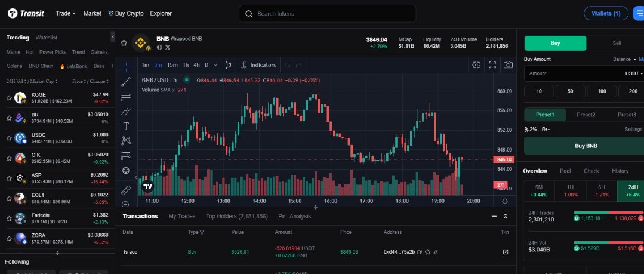Expand more timeframe intervals dropdown

(217, 65)
